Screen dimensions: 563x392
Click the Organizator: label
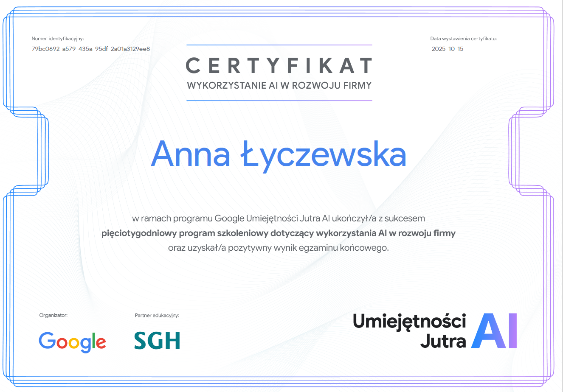coord(53,315)
